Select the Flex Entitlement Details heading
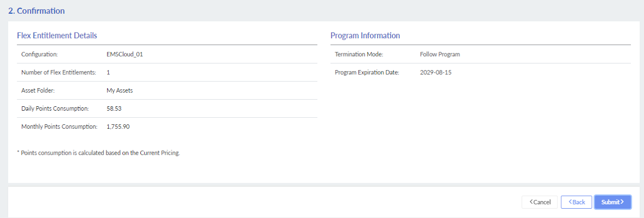 point(57,35)
